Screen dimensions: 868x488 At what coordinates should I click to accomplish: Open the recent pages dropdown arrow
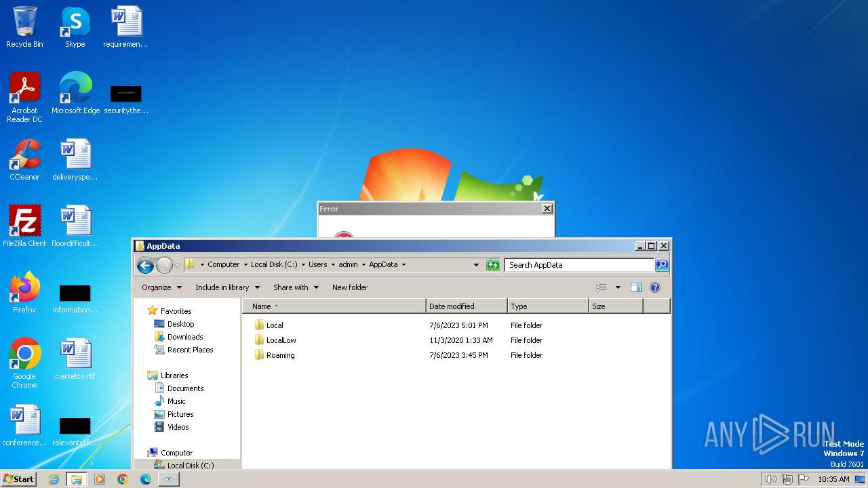(177, 265)
